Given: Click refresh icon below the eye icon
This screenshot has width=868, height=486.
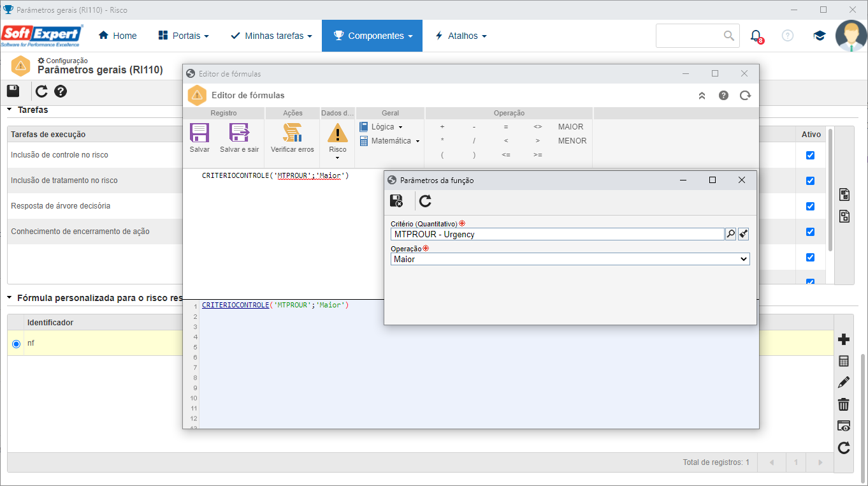Looking at the screenshot, I should pos(844,448).
